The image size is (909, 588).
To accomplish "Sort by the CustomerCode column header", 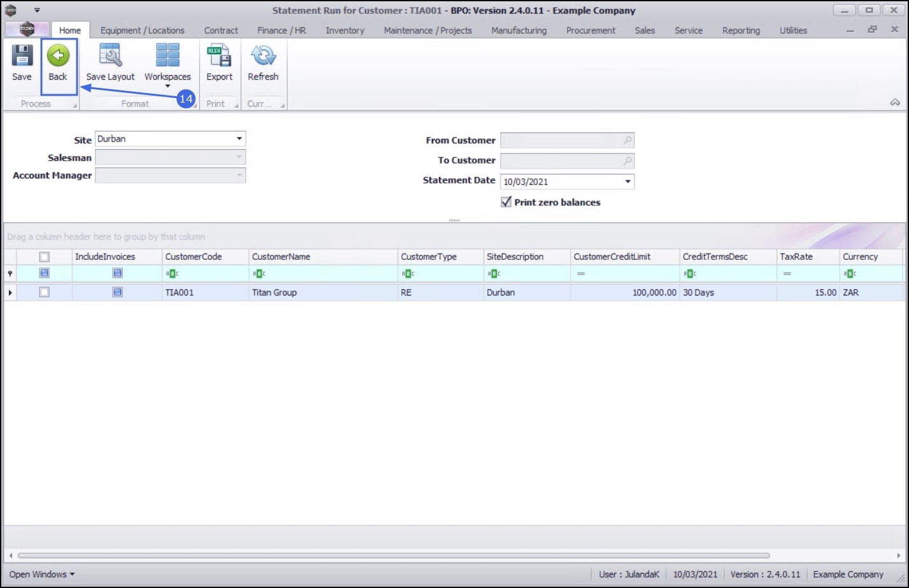I will pyautogui.click(x=205, y=257).
